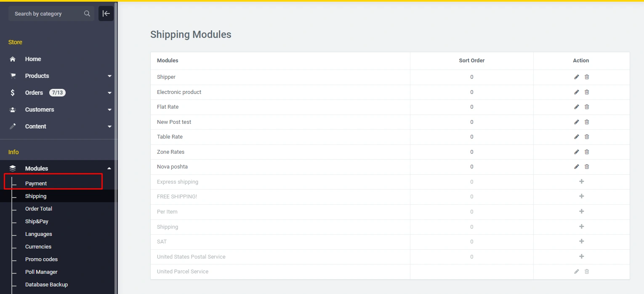Screen dimensions: 644x294
Task: Delete the Electronic product module
Action: (587, 92)
